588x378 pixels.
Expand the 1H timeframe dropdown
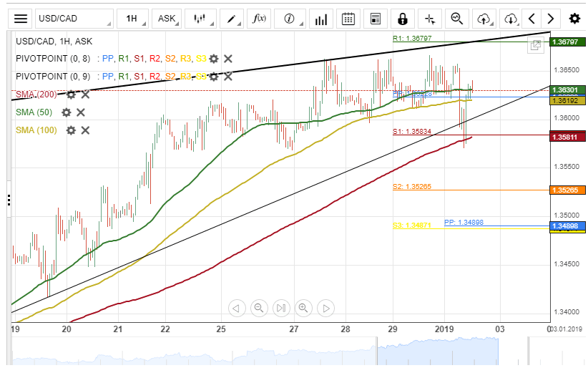click(134, 19)
